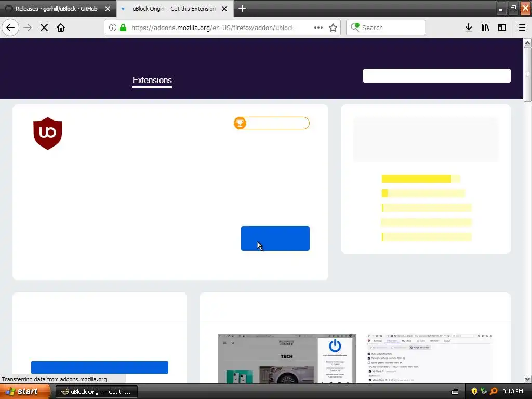This screenshot has width=532, height=399.
Task: Open the Firefox hamburger menu
Action: (522, 28)
